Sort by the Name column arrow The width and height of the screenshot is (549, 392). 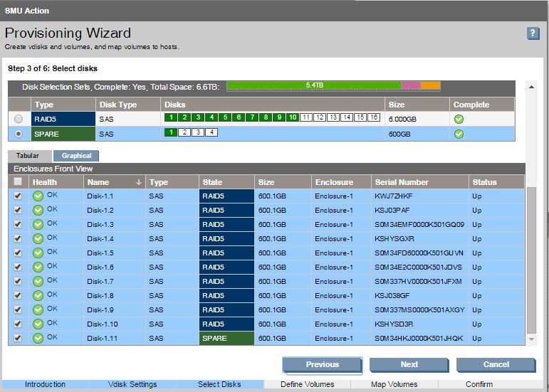click(x=138, y=182)
